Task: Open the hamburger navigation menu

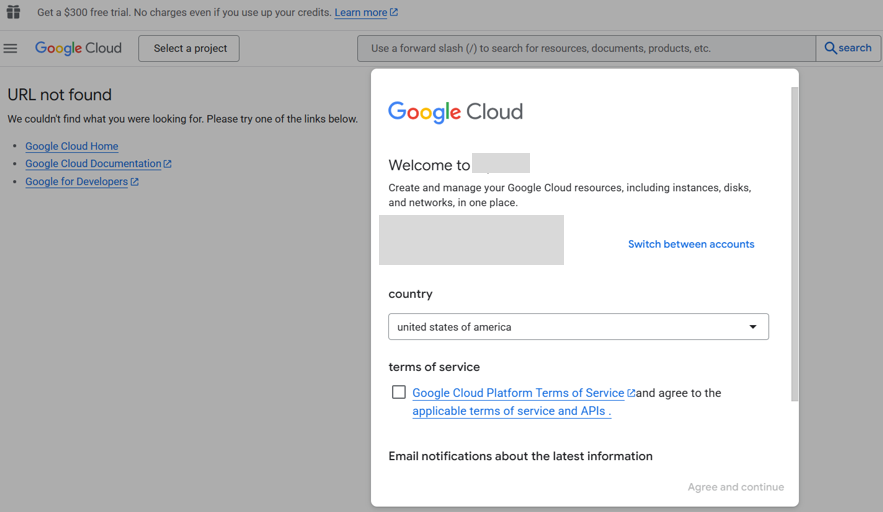Action: pyautogui.click(x=11, y=48)
